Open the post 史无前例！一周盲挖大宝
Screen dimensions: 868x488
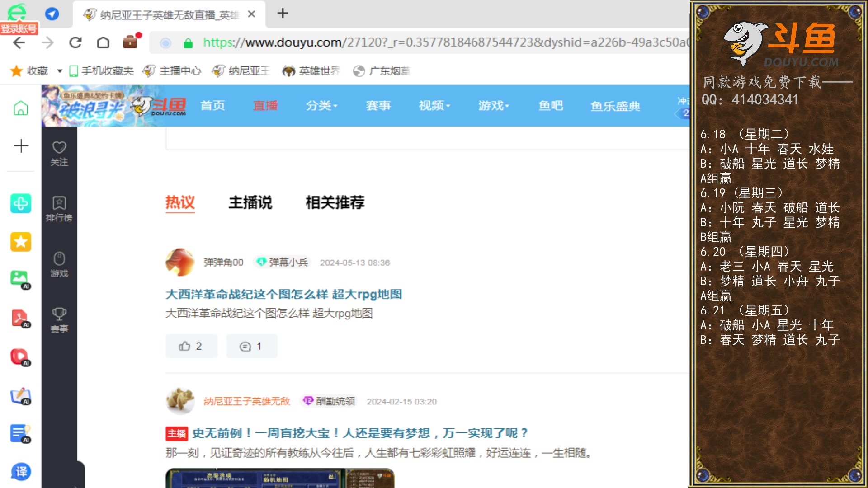pos(360,433)
